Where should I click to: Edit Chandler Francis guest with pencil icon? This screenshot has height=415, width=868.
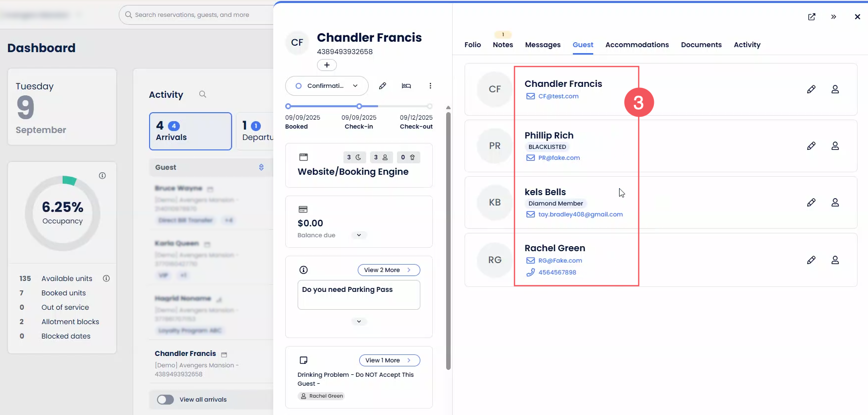coord(811,89)
